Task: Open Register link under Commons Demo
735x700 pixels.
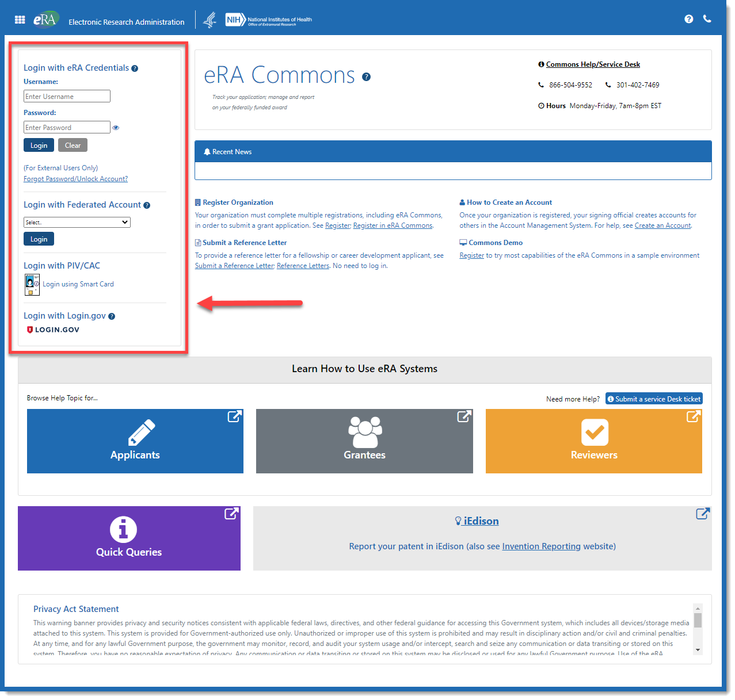Action: click(471, 255)
